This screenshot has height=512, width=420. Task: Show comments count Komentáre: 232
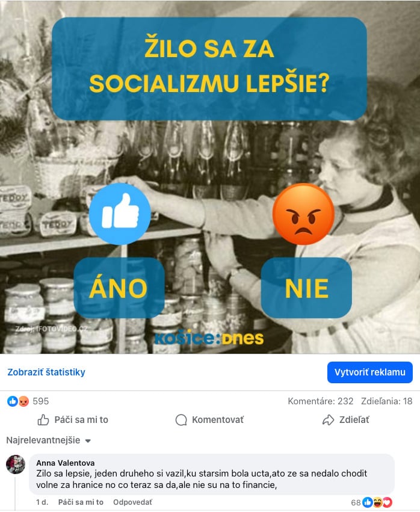click(x=320, y=401)
